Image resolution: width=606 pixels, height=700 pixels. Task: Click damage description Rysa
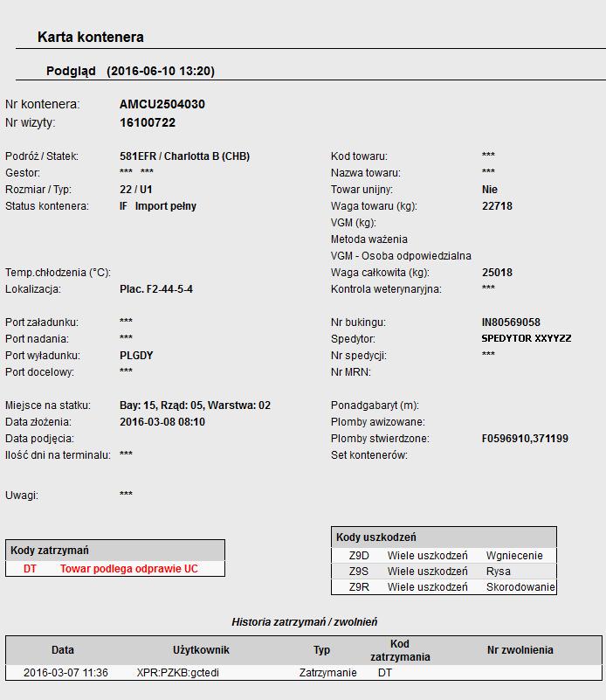pos(499,572)
